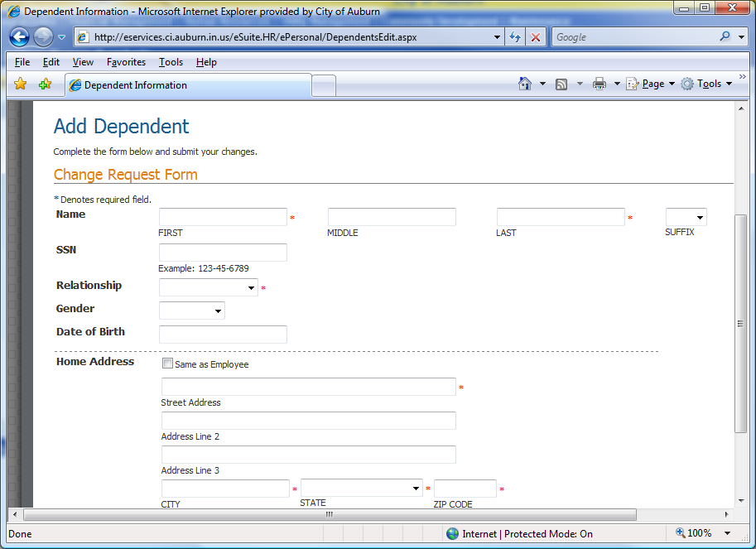Click the Google search box
Viewport: 756px width, 549px height.
tap(634, 37)
